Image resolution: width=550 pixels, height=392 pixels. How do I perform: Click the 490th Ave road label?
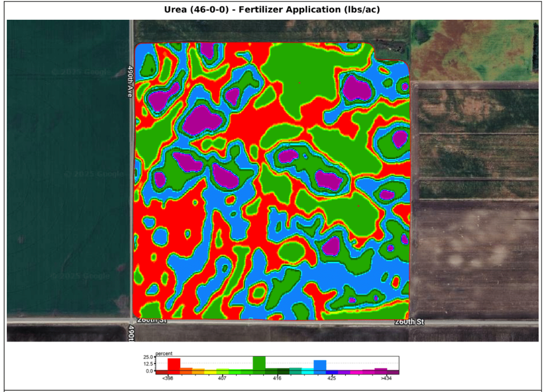point(130,81)
